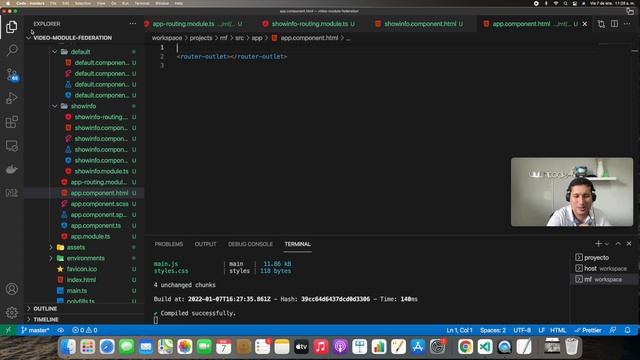
Task: Maximize the terminal panel with the caret
Action: click(x=618, y=244)
